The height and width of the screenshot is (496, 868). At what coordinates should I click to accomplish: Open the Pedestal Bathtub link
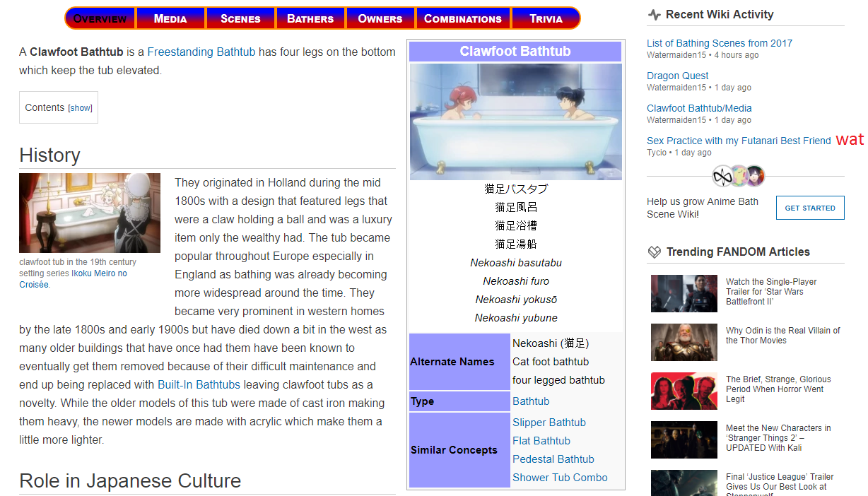(x=553, y=459)
